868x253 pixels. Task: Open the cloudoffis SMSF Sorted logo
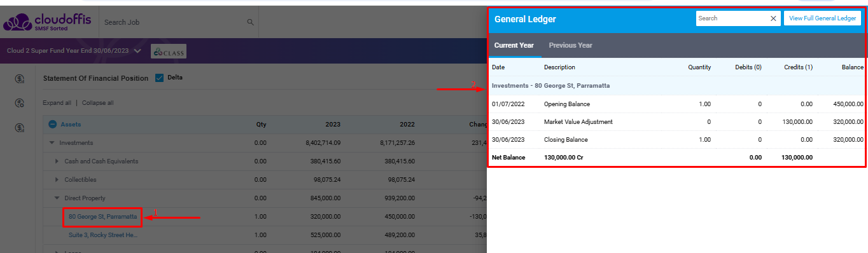coord(47,22)
